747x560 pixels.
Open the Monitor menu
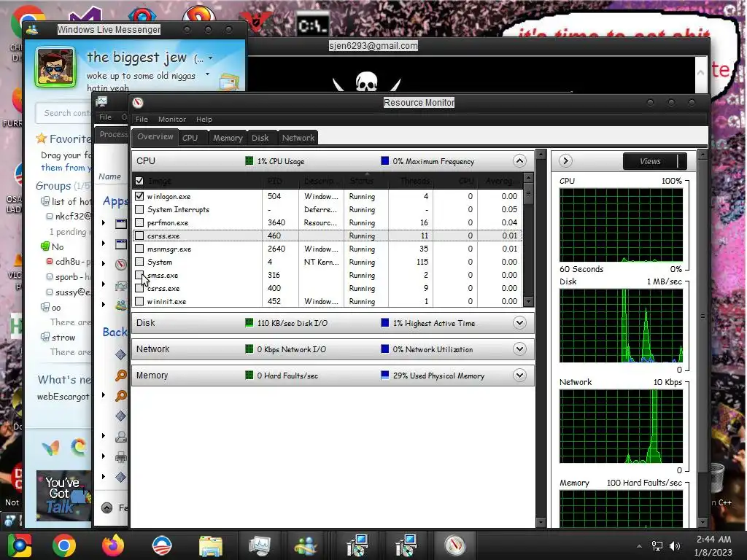[x=172, y=119]
